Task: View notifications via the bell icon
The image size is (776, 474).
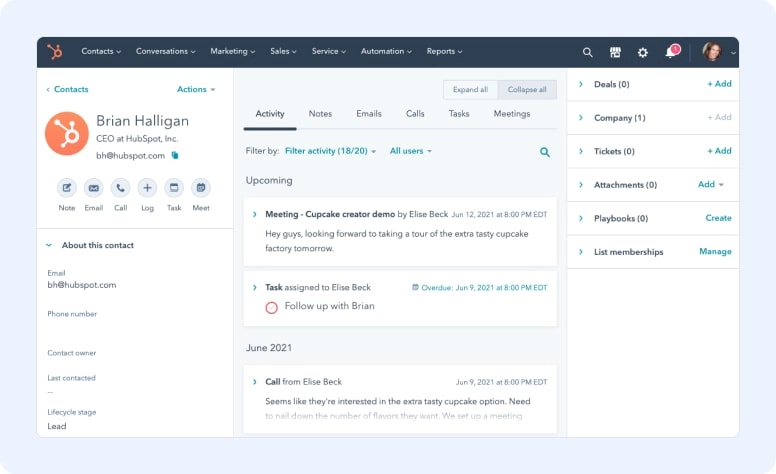Action: (671, 52)
